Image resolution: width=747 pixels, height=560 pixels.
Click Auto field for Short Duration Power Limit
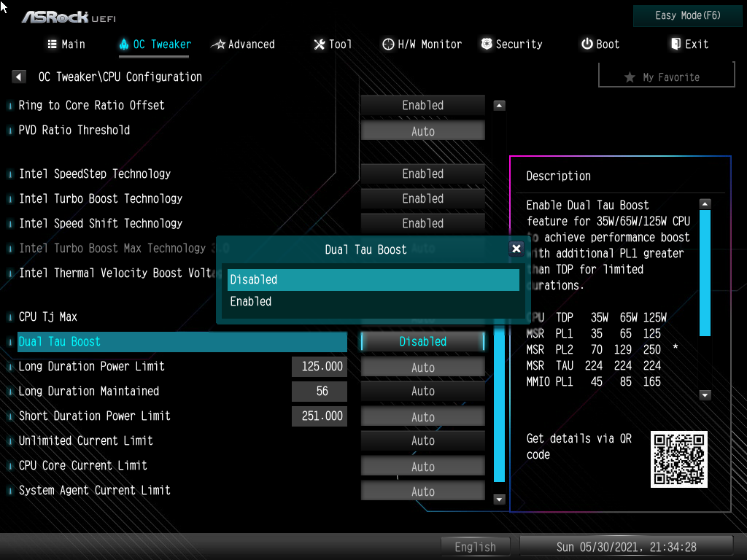pyautogui.click(x=422, y=416)
